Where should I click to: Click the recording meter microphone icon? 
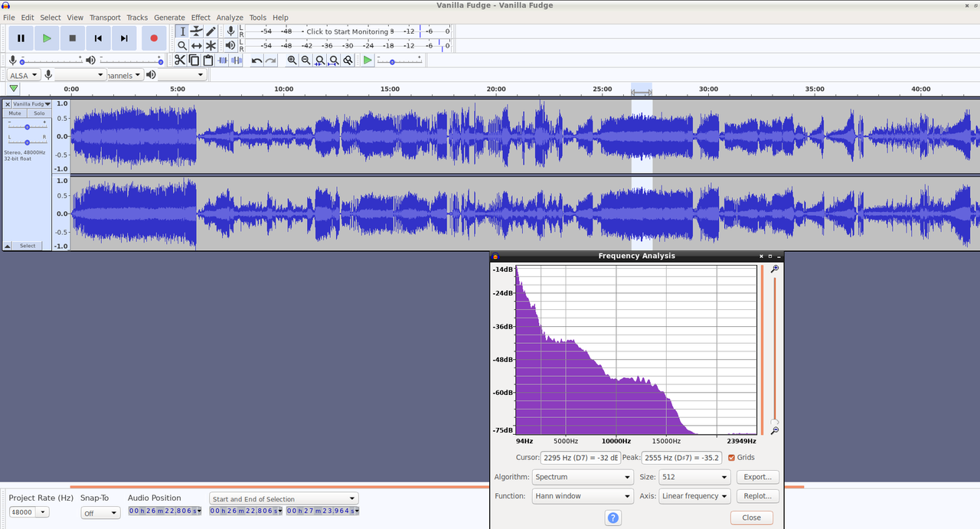click(x=230, y=31)
